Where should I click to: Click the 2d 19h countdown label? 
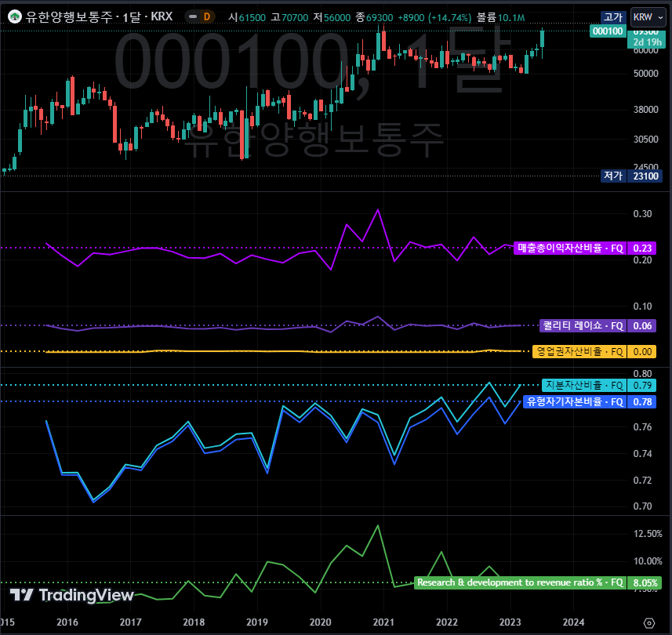647,42
